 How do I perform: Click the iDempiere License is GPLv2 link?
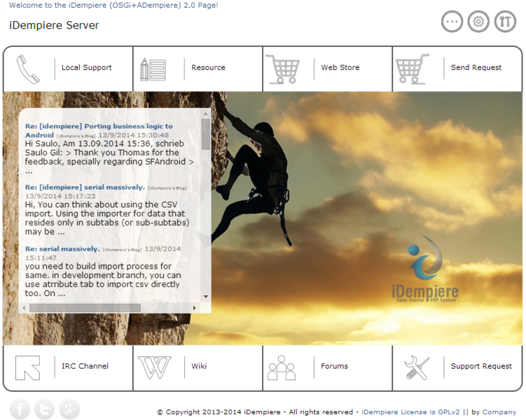[x=410, y=412]
